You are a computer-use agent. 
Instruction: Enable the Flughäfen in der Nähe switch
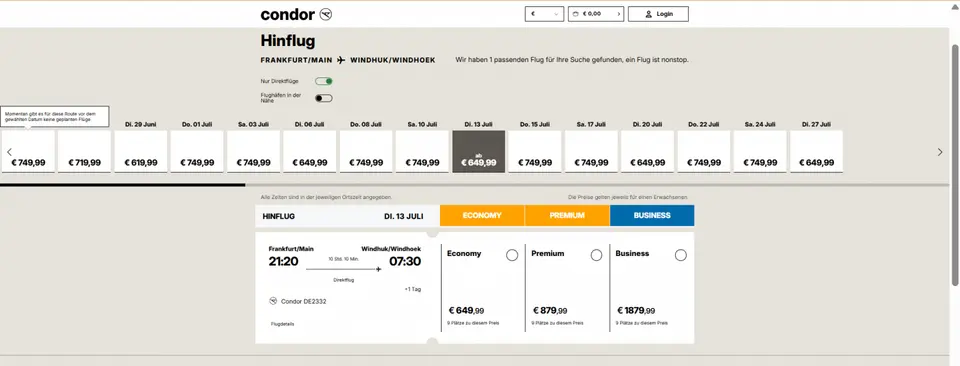click(324, 98)
